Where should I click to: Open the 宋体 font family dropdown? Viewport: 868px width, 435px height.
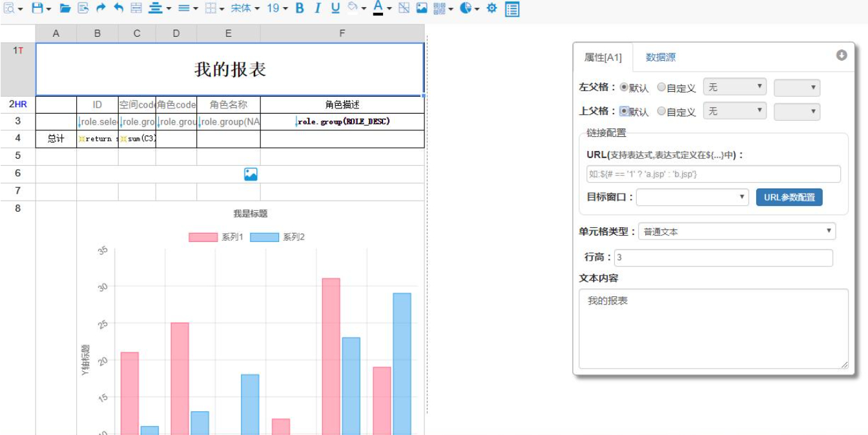(x=245, y=8)
